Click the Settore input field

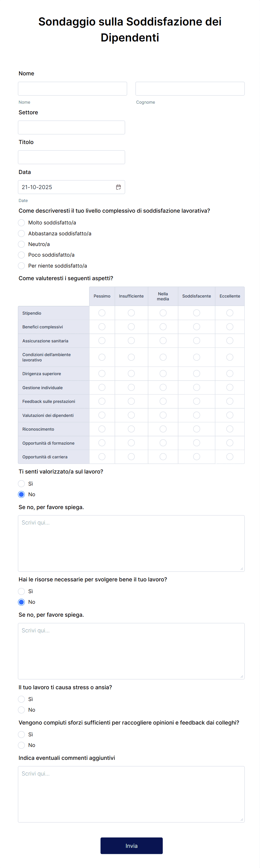coord(71,127)
